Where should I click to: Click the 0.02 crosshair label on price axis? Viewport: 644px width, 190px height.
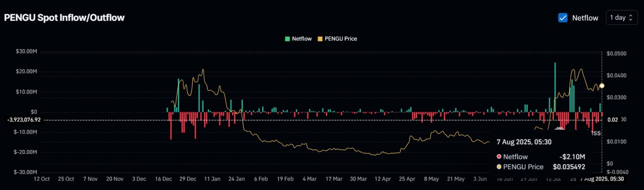click(612, 120)
